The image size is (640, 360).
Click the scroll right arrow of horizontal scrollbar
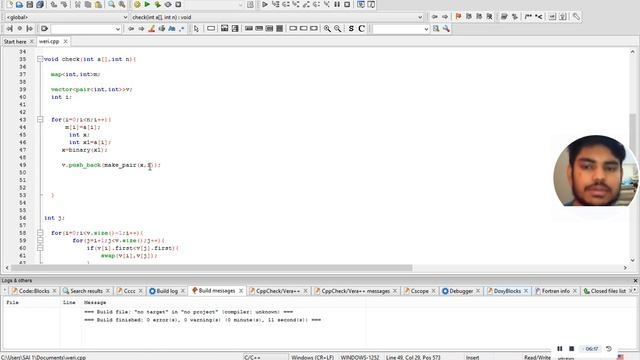pos(625,268)
